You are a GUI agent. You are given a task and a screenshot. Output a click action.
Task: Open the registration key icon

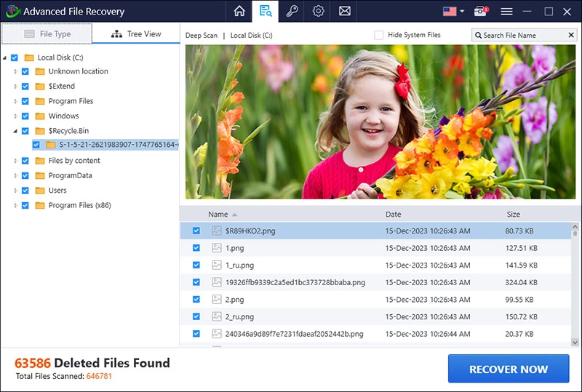tap(292, 11)
